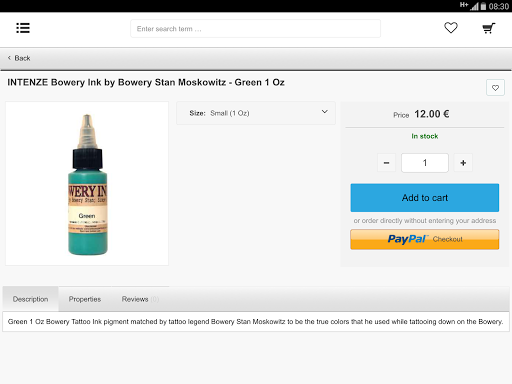Focus the search term field
This screenshot has width=512, height=384.
click(255, 29)
